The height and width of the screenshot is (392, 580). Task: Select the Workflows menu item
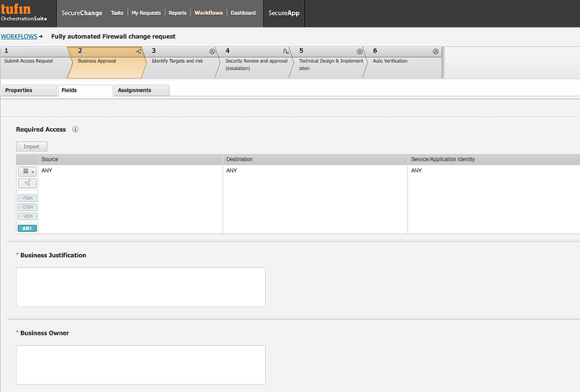[x=208, y=13]
